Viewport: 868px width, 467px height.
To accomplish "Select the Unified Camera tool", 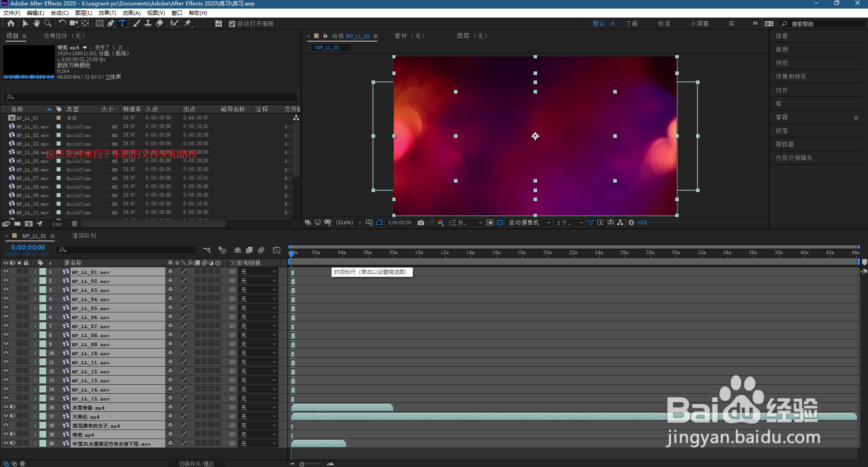I will point(73,24).
